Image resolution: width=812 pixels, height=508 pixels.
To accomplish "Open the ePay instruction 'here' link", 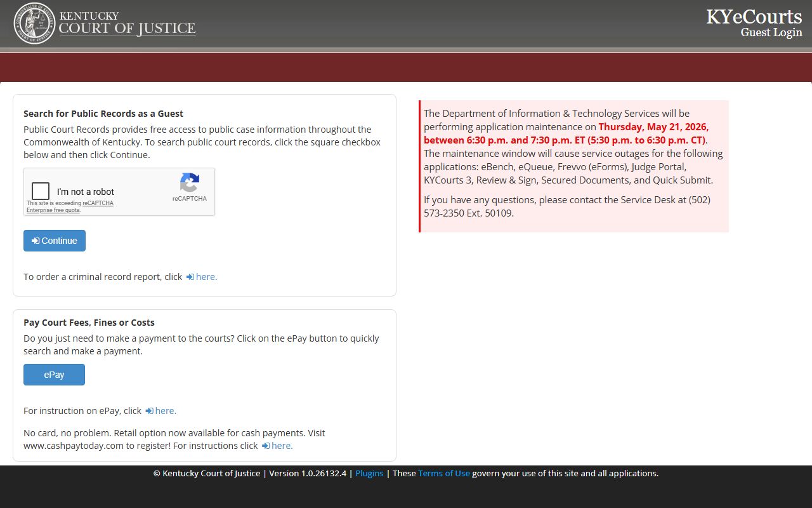I will point(160,411).
